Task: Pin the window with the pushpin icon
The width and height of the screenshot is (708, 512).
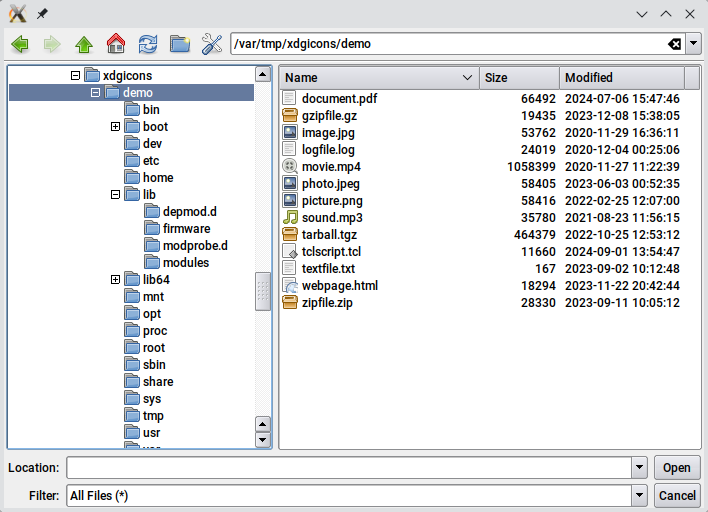Action: (42, 14)
